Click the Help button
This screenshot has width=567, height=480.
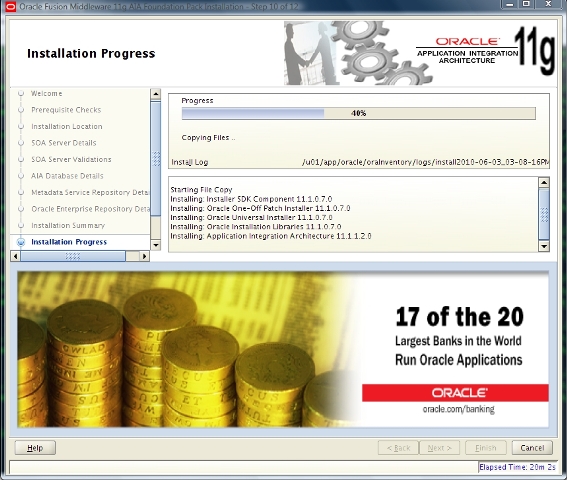(35, 447)
